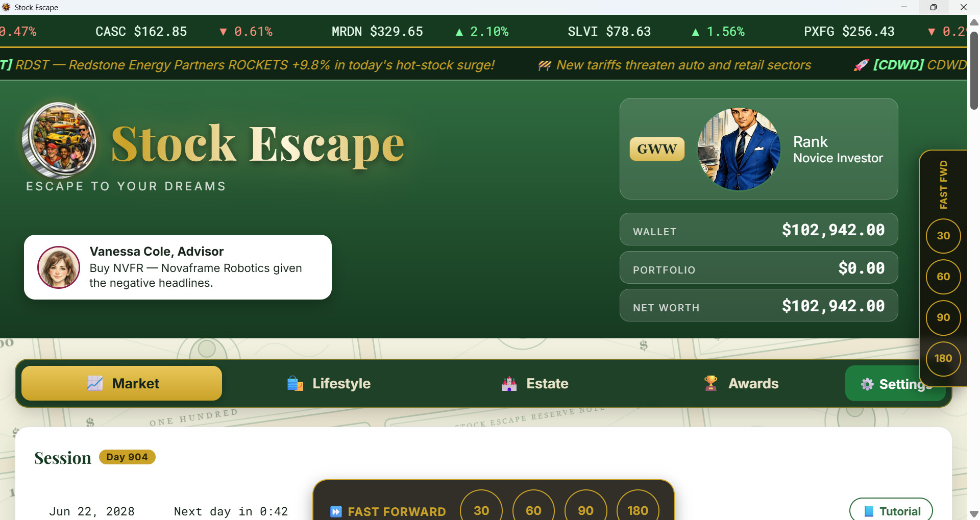Switch to the Lifestyle tab
The height and width of the screenshot is (520, 980).
[329, 383]
